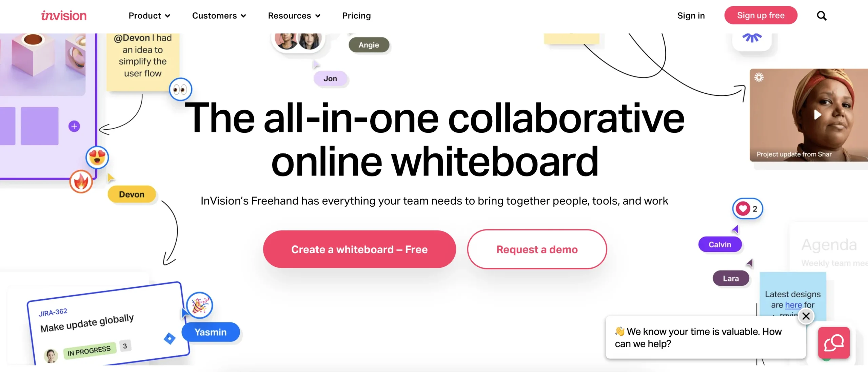Expand the Customers navigation dropdown
Image resolution: width=868 pixels, height=372 pixels.
point(219,16)
